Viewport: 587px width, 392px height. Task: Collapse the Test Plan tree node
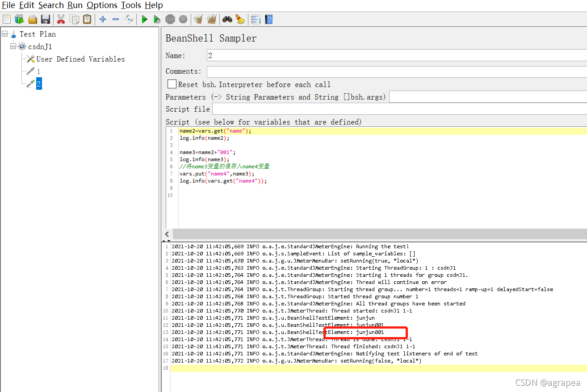pos(5,34)
